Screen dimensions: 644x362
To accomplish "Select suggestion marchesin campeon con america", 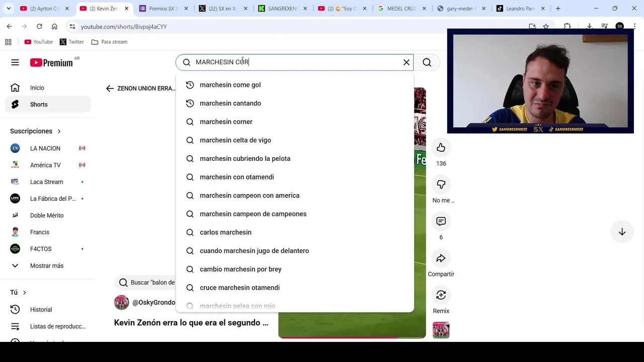I will (x=295, y=196).
